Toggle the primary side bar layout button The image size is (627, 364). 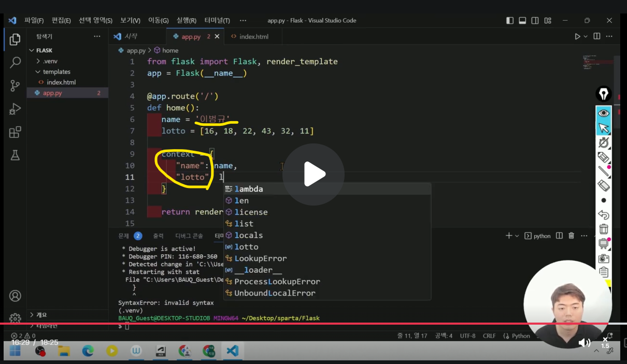tap(510, 21)
